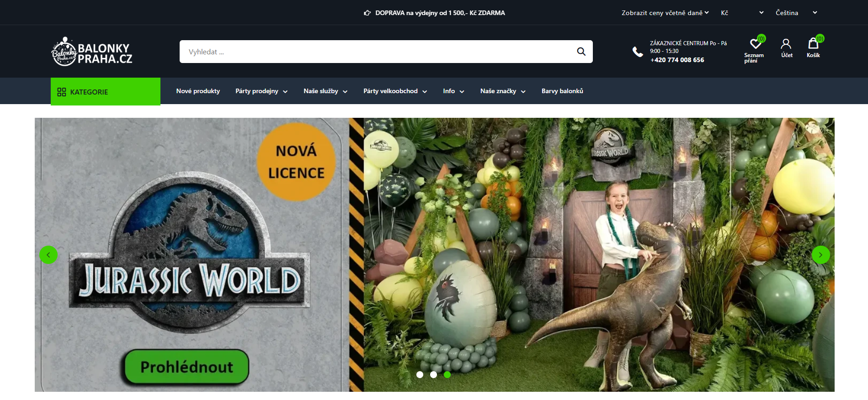Click the phone icon for customer center
This screenshot has height=400, width=868.
click(637, 52)
